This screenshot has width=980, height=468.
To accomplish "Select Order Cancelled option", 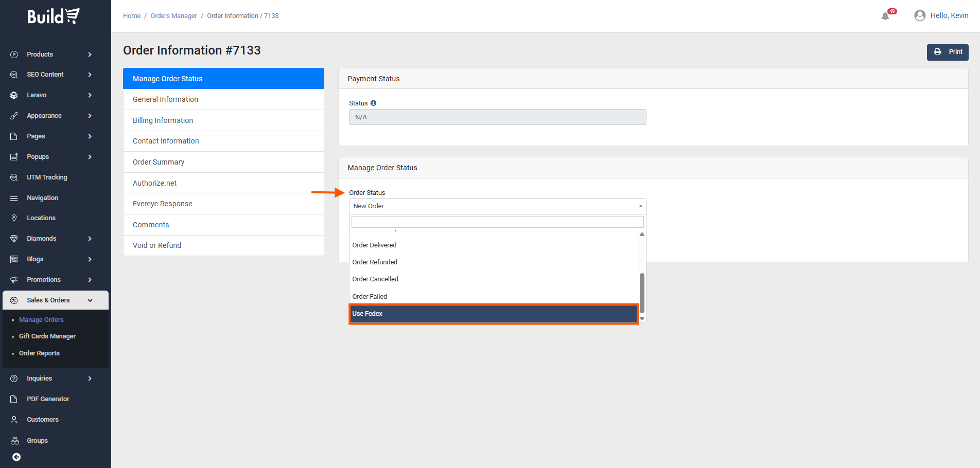I will [494, 279].
